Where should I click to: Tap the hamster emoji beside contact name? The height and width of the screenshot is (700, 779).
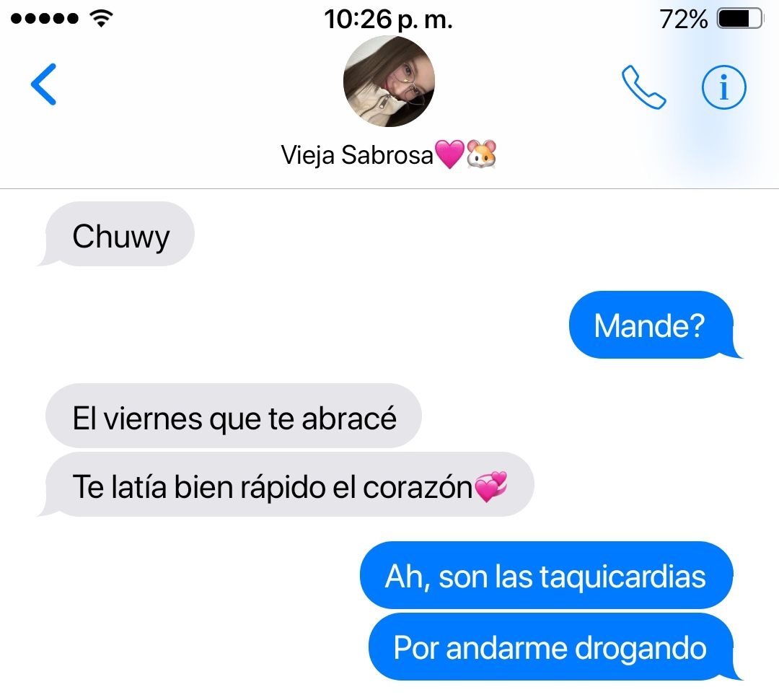click(x=481, y=154)
